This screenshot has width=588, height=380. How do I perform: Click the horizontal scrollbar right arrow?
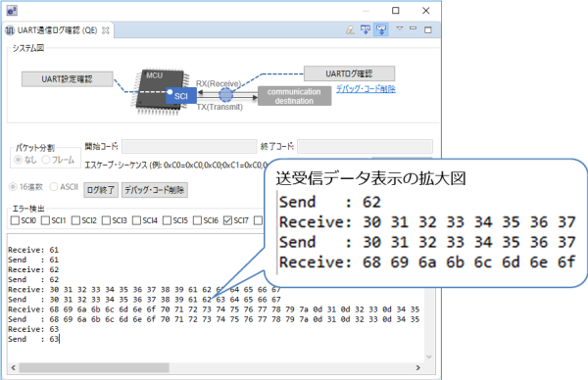pos(418,367)
